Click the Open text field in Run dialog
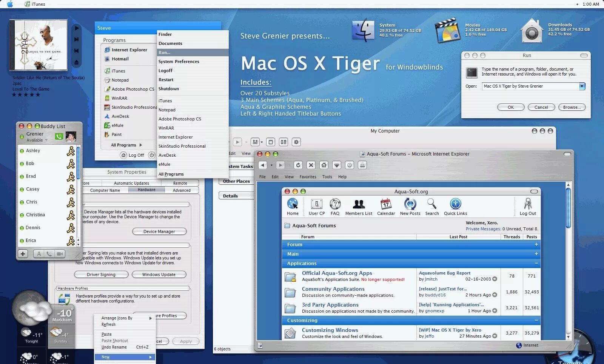This screenshot has height=364, width=604. 530,86
